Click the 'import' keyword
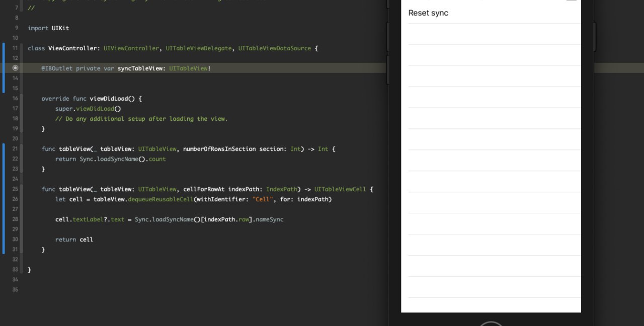Image resolution: width=644 pixels, height=326 pixels. click(38, 28)
